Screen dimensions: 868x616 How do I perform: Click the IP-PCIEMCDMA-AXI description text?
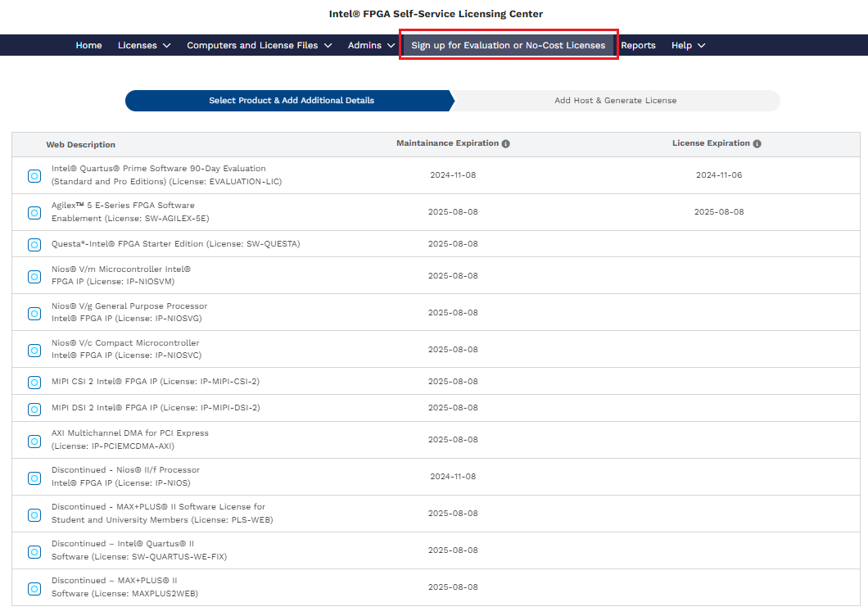[130, 439]
